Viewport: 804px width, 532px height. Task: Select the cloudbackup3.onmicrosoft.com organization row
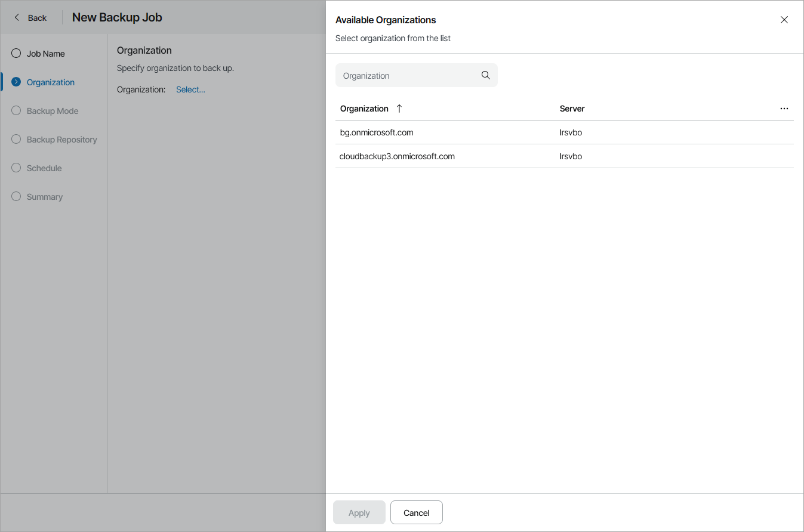(x=397, y=156)
